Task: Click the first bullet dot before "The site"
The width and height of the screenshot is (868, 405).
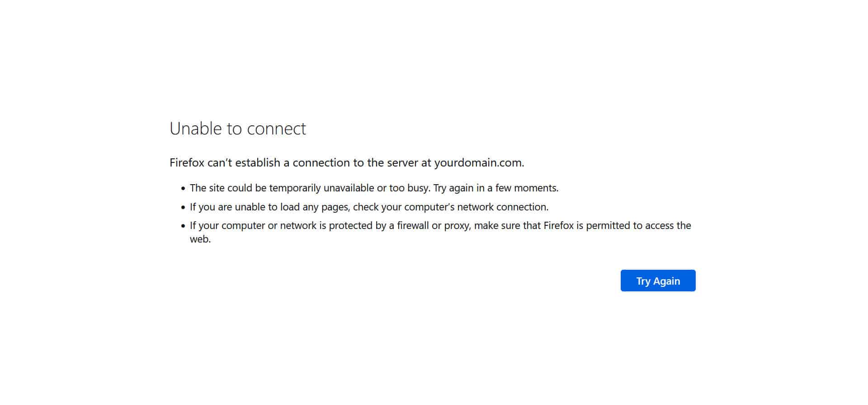Action: coord(183,189)
